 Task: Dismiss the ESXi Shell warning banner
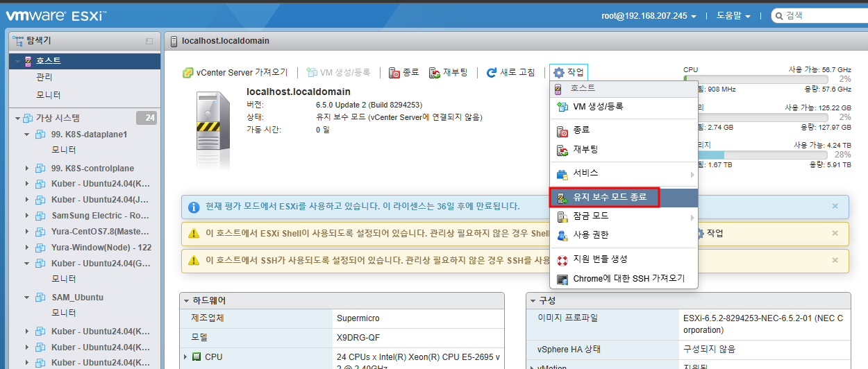coord(835,233)
